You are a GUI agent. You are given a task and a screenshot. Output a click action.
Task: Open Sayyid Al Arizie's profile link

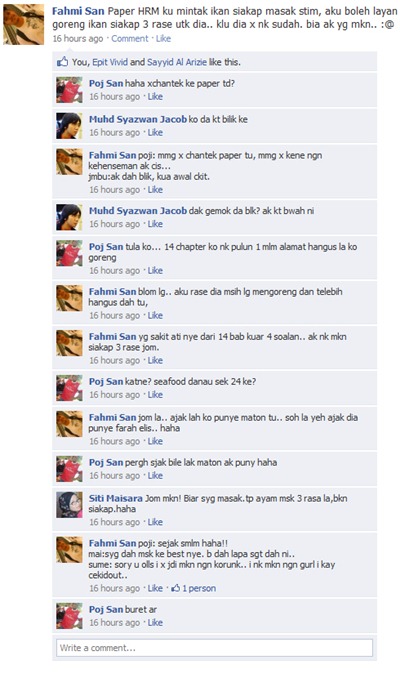coord(176,62)
